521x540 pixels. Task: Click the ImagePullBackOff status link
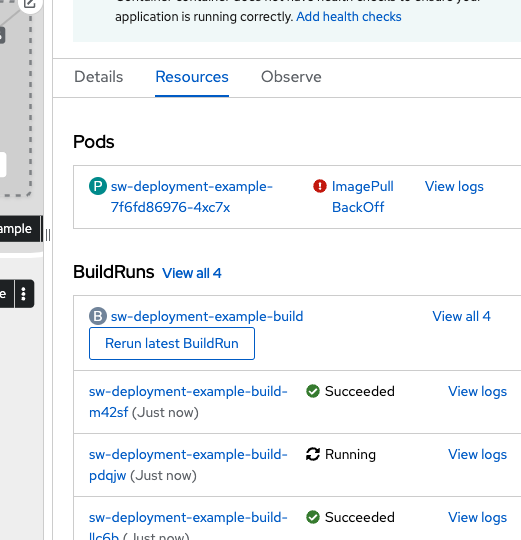(363, 197)
